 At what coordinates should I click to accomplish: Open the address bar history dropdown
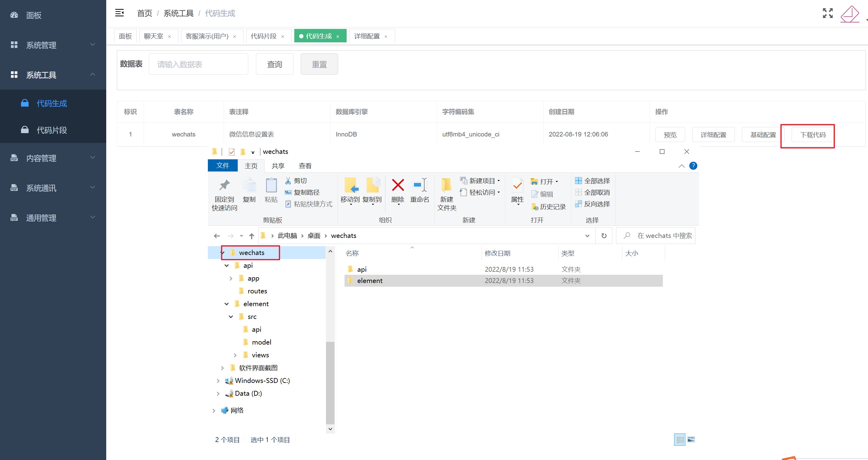point(587,236)
